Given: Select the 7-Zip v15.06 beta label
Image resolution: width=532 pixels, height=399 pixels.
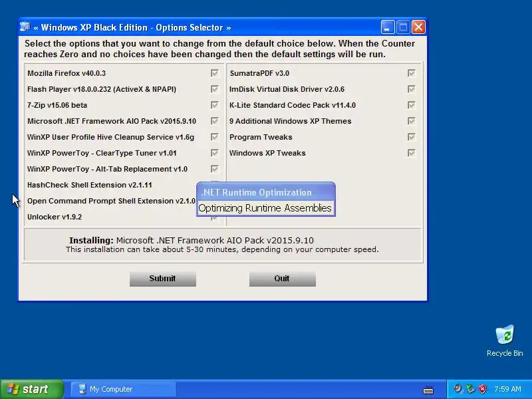Looking at the screenshot, I should point(57,105).
